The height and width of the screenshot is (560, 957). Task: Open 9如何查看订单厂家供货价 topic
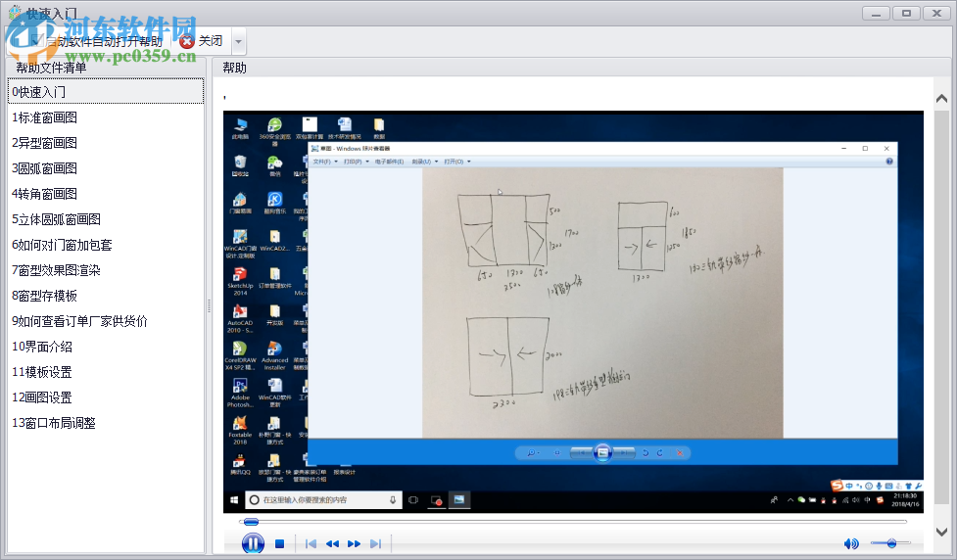(x=106, y=321)
